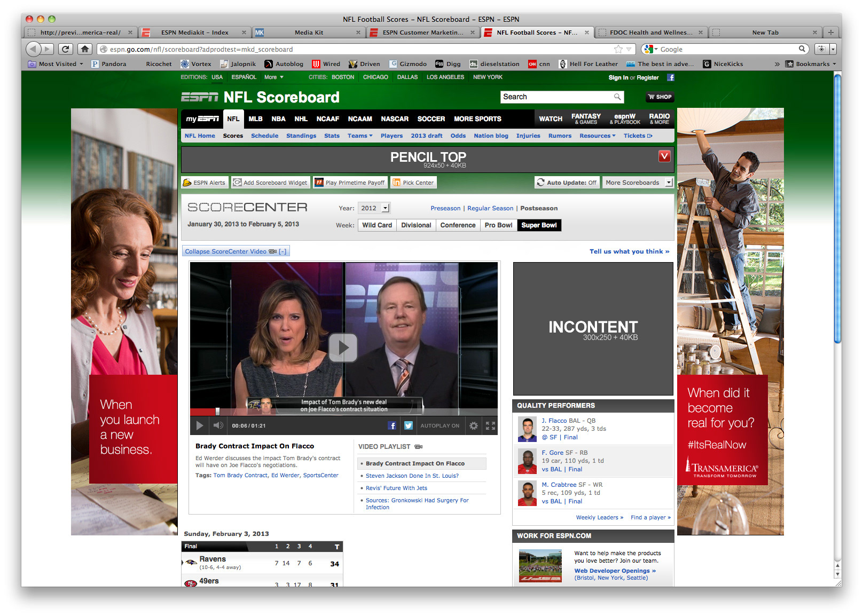Open the myESPN tab
This screenshot has width=863, height=616.
(x=202, y=119)
